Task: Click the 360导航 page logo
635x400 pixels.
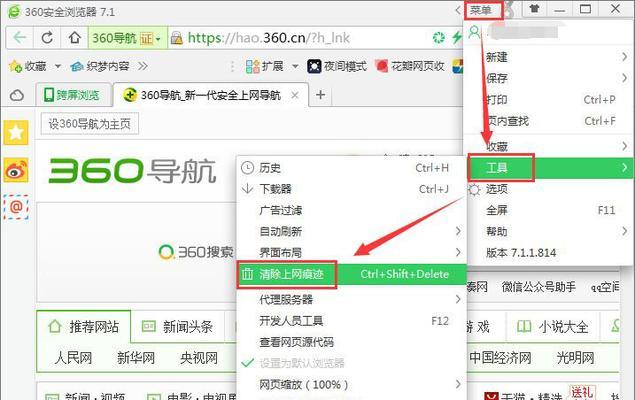Action: click(132, 171)
